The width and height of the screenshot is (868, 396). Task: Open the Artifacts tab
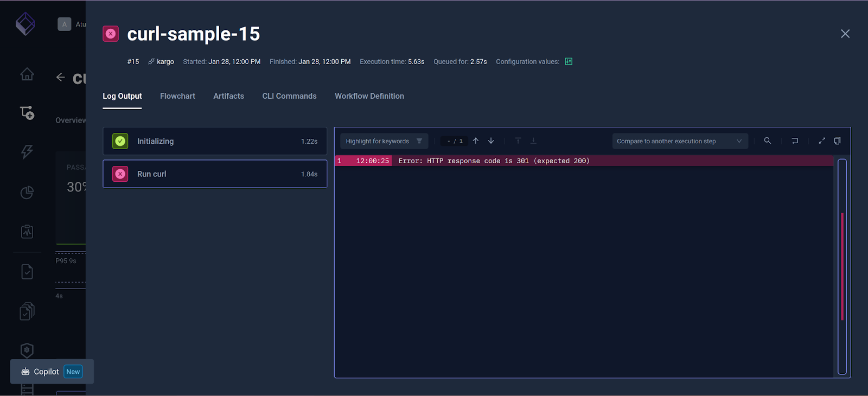click(x=228, y=96)
